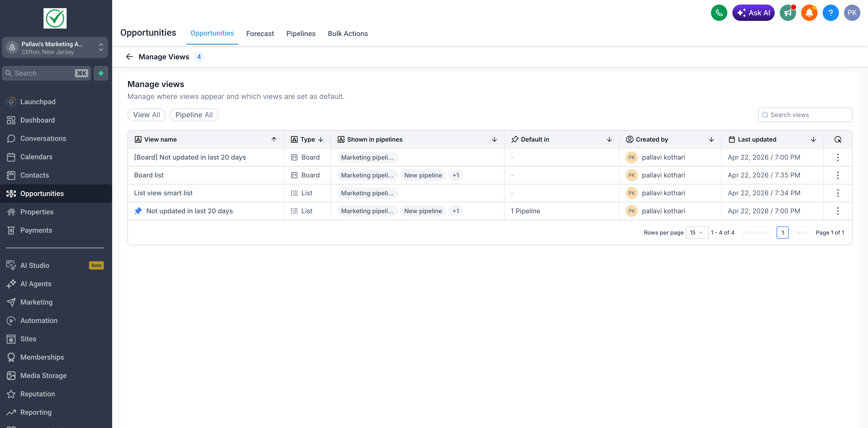Image resolution: width=868 pixels, height=428 pixels.
Task: Open Conversations from the sidebar
Action: [43, 138]
